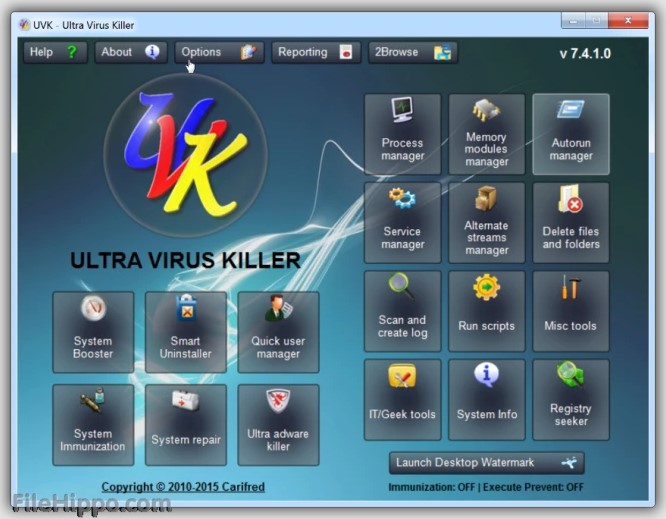Click the Immunization: OFF | Execute Prevent: OFF status text
666x519 pixels.
click(x=486, y=487)
